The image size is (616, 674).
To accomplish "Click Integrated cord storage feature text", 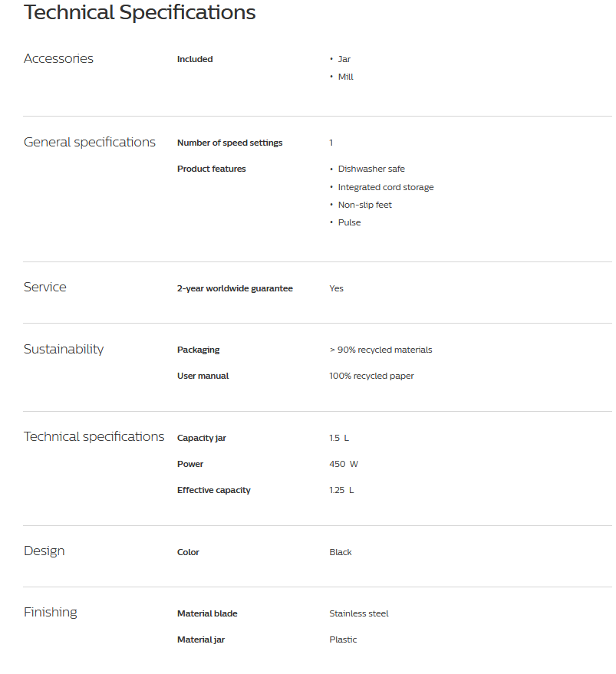I will [386, 187].
